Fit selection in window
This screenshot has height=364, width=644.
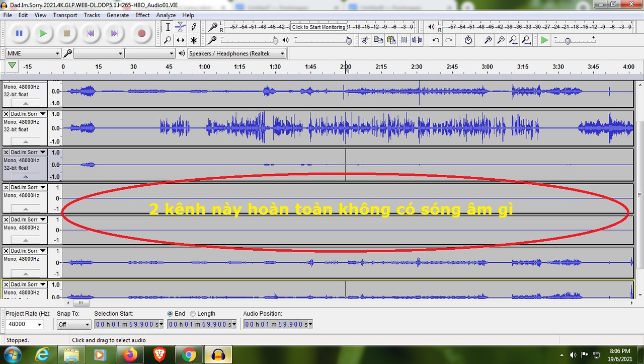513,40
